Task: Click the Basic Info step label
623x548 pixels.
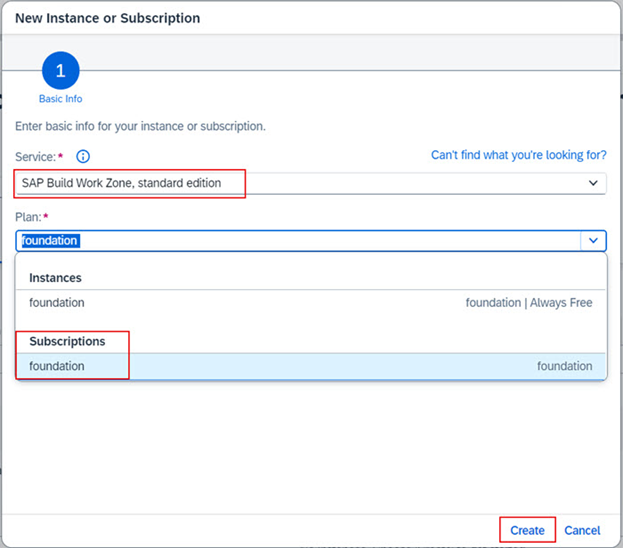Action: [60, 99]
